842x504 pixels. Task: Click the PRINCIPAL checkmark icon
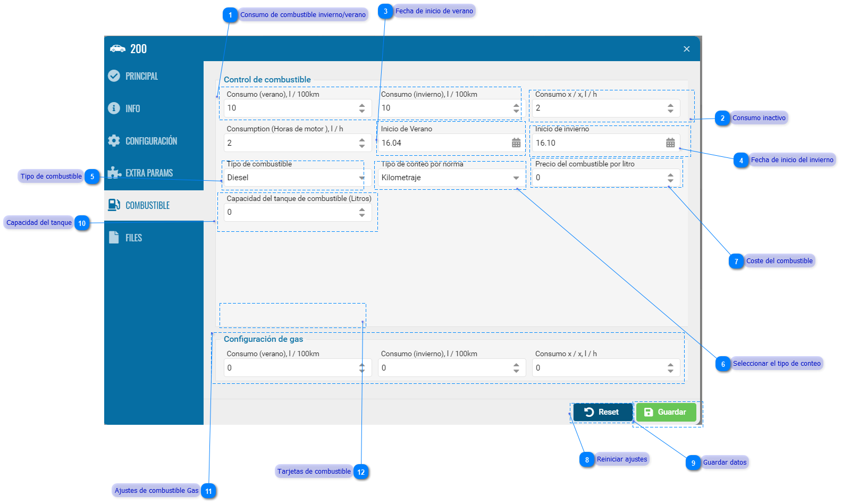[114, 76]
